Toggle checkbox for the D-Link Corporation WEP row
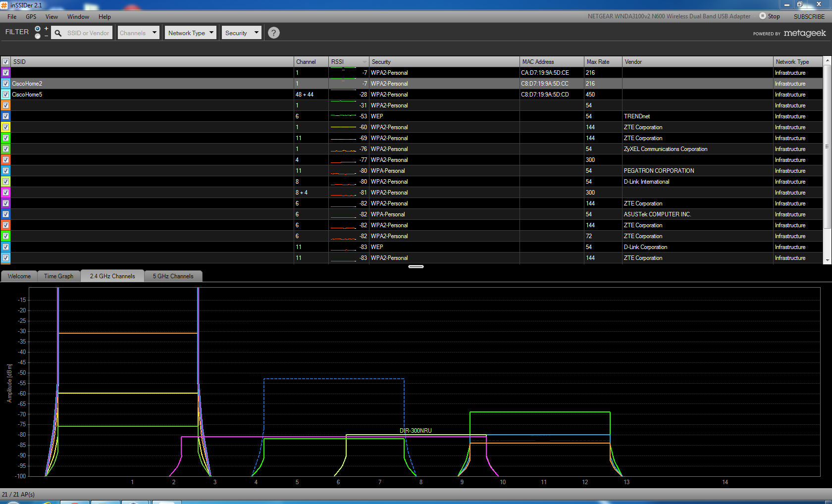The height and width of the screenshot is (504, 832). 6,247
